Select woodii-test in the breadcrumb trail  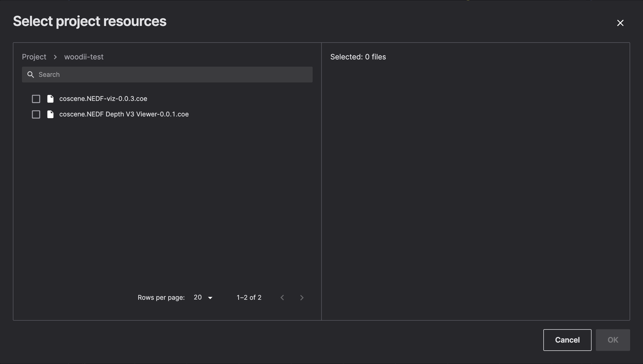84,57
